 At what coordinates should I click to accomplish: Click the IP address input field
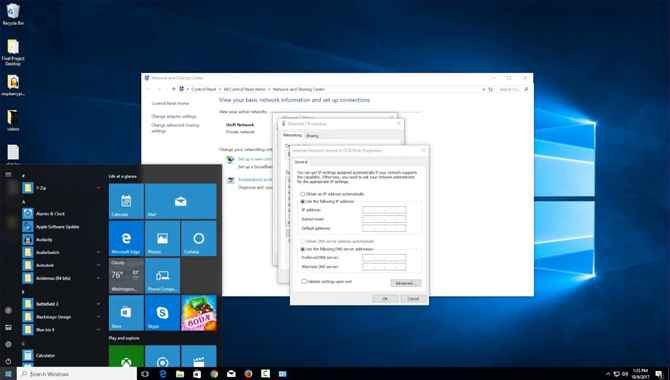384,210
